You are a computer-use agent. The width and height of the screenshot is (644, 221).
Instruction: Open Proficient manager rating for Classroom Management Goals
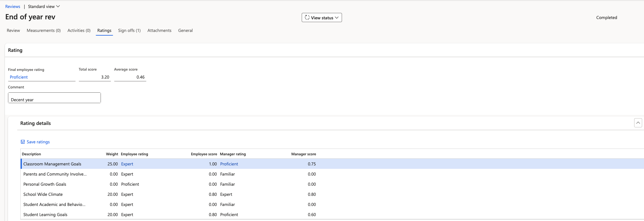[x=229, y=164]
